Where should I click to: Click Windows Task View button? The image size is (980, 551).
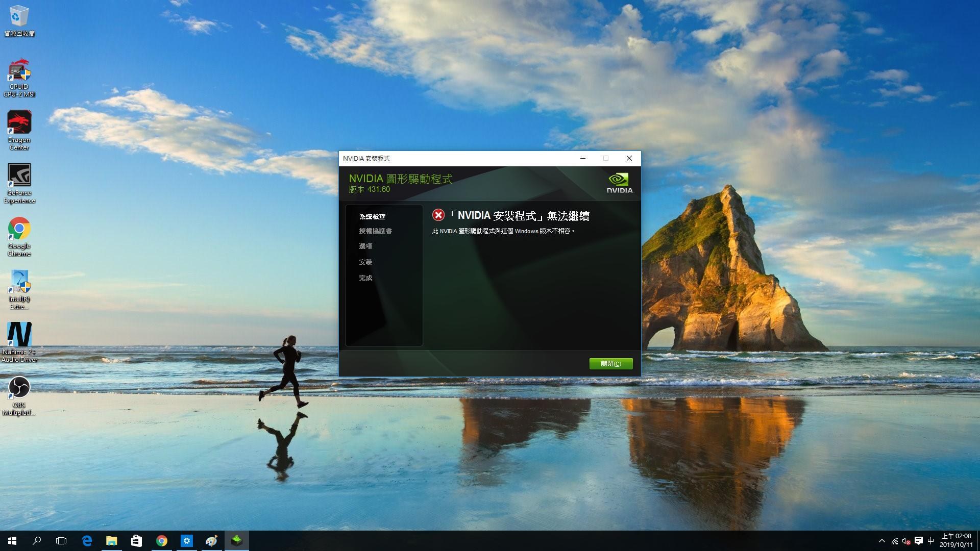pos(62,540)
